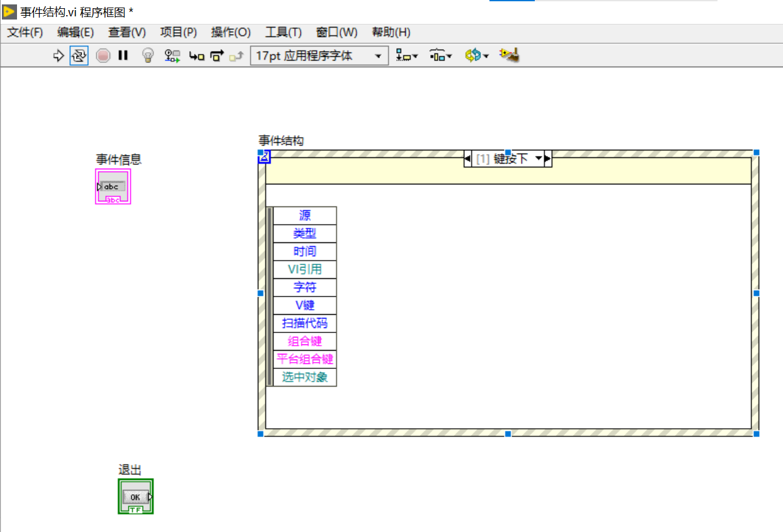Click the Run arrow toolbar icon

coord(59,55)
